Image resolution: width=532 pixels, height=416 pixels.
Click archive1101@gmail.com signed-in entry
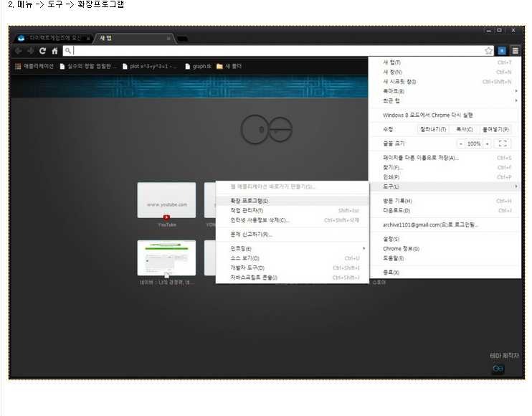445,224
